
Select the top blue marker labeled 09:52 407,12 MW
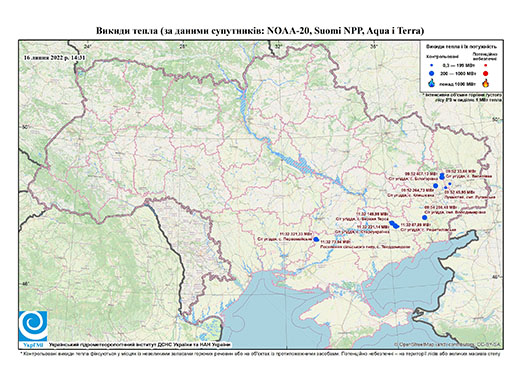coord(442,176)
